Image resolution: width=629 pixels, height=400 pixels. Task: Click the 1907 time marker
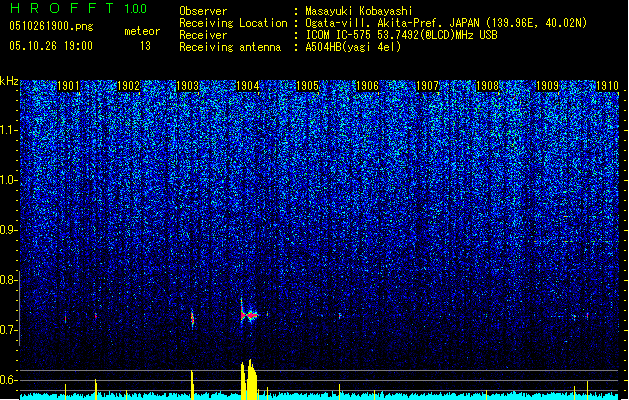click(427, 86)
